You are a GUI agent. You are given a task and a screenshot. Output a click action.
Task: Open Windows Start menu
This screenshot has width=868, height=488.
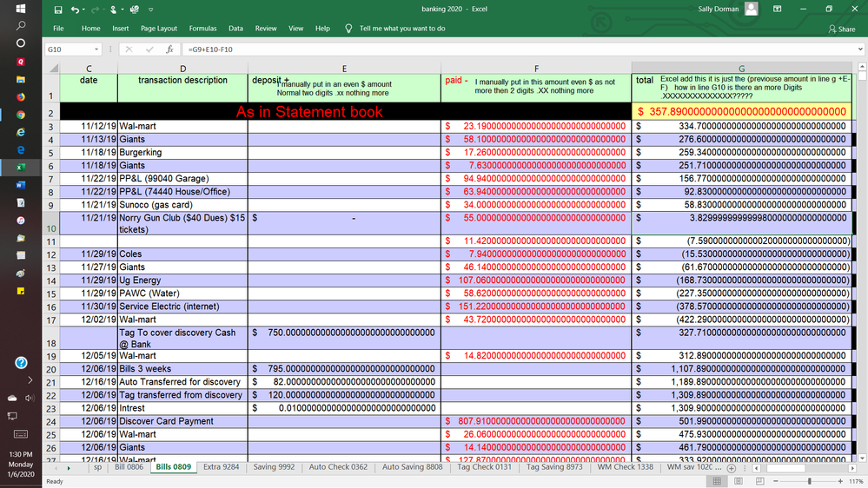(x=21, y=9)
